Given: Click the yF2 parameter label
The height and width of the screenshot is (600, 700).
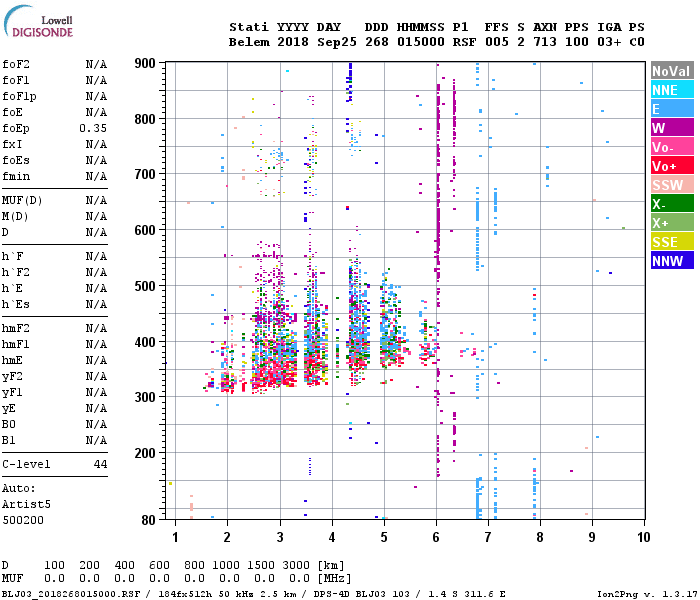Looking at the screenshot, I should (x=12, y=377).
